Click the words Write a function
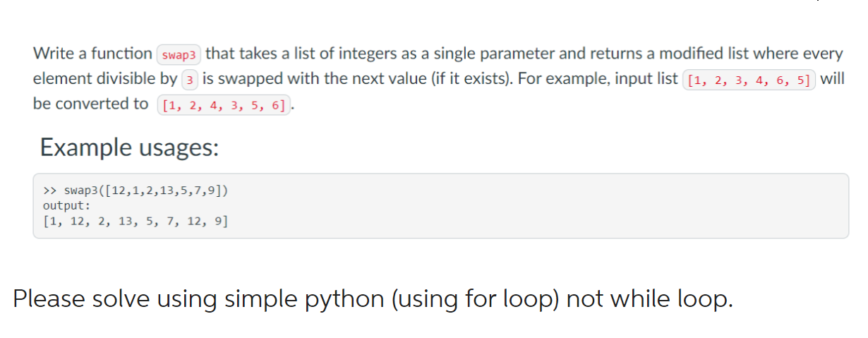 pyautogui.click(x=92, y=54)
